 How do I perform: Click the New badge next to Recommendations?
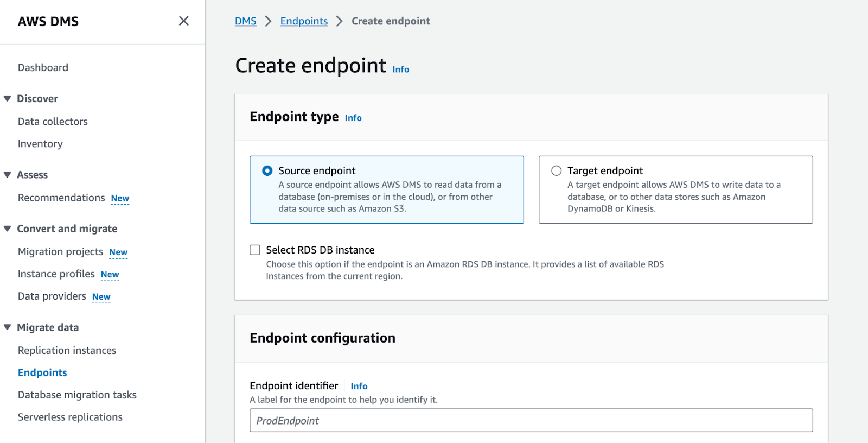tap(120, 199)
